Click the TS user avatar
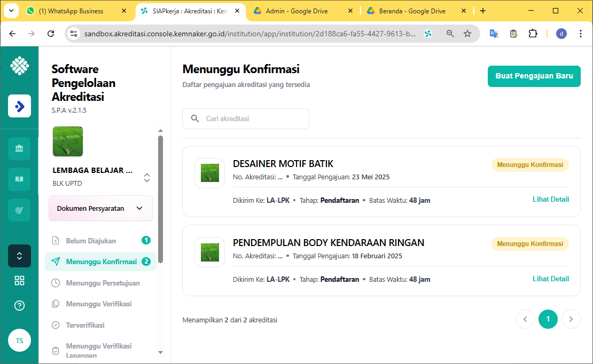 19,341
